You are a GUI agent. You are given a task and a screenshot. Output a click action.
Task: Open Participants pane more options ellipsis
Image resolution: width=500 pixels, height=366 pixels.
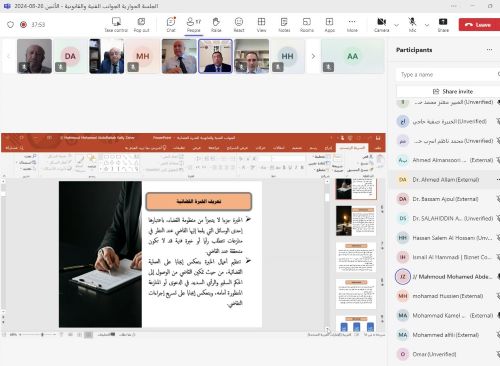click(x=489, y=50)
